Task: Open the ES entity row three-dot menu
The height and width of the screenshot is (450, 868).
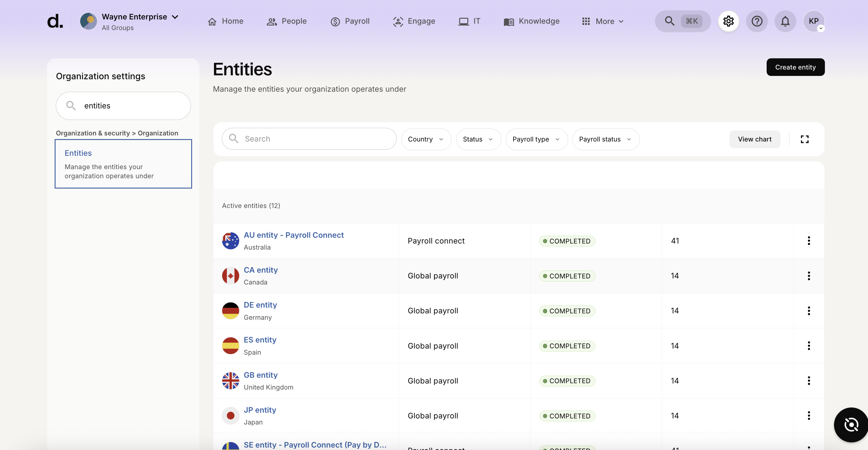Action: [808, 346]
